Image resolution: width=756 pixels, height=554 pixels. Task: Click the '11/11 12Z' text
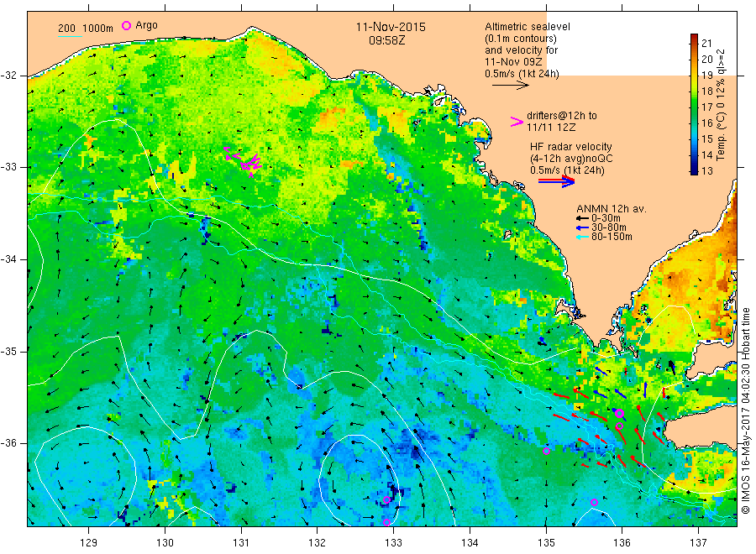coord(550,128)
